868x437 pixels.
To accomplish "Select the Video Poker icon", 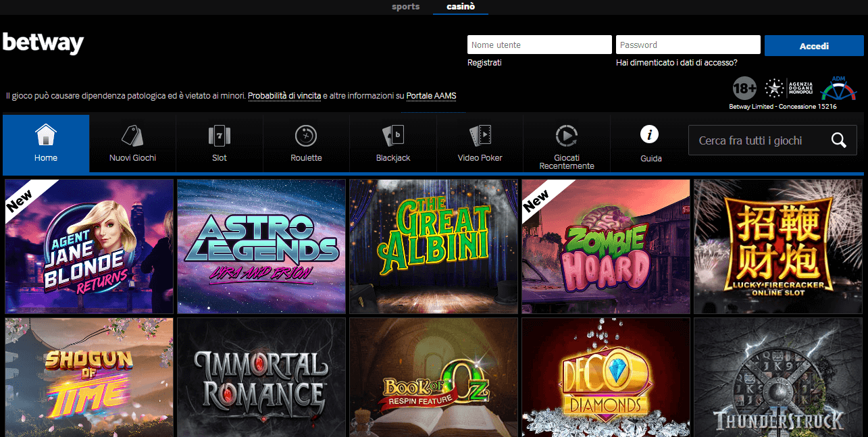I will point(480,136).
